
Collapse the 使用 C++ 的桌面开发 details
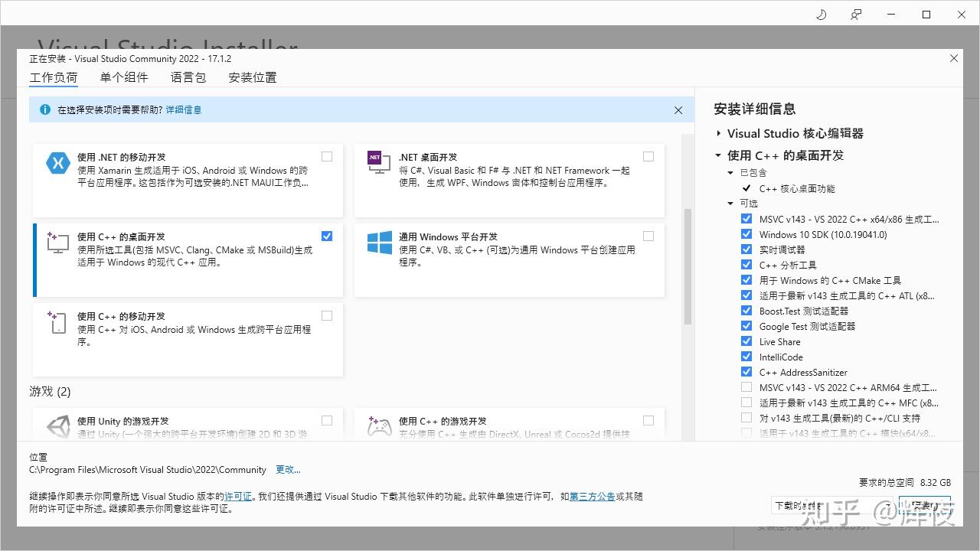coord(718,155)
